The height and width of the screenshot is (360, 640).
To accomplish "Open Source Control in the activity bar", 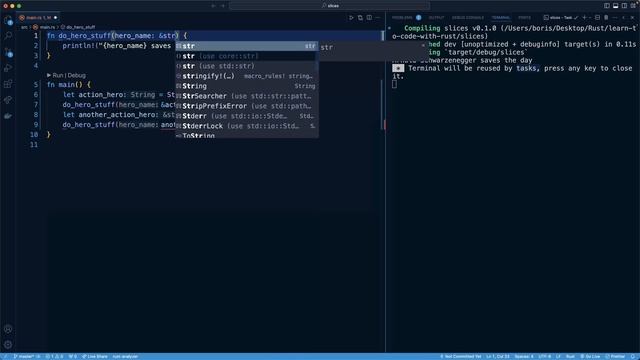I will (8, 52).
